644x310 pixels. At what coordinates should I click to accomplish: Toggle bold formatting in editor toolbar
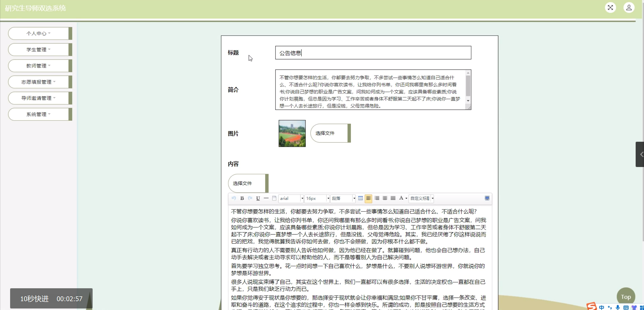[242, 198]
